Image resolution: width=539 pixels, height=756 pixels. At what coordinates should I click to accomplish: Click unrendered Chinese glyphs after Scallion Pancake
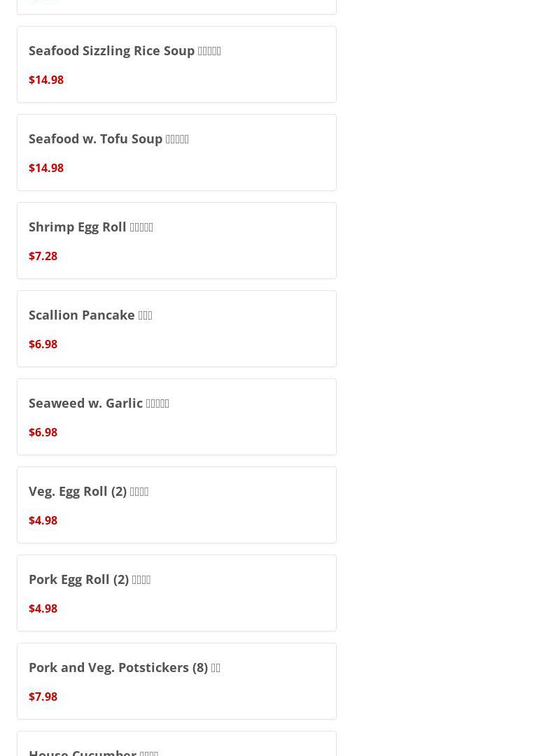click(x=145, y=315)
